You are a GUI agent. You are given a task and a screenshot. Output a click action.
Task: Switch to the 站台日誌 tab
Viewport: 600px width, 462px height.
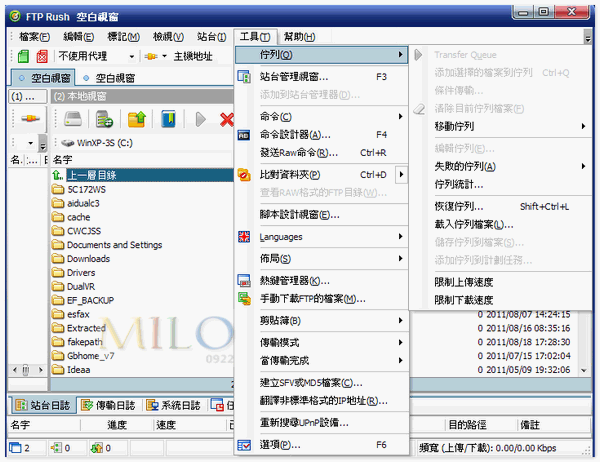pyautogui.click(x=42, y=406)
